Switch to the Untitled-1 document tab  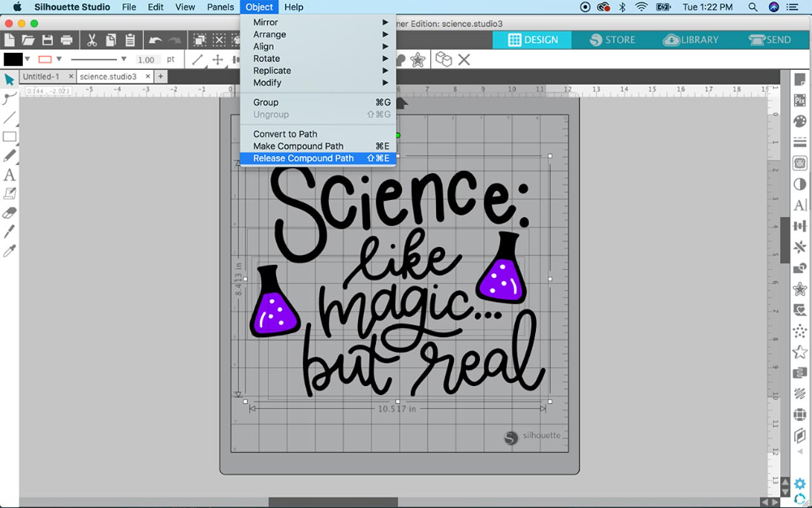pos(41,76)
